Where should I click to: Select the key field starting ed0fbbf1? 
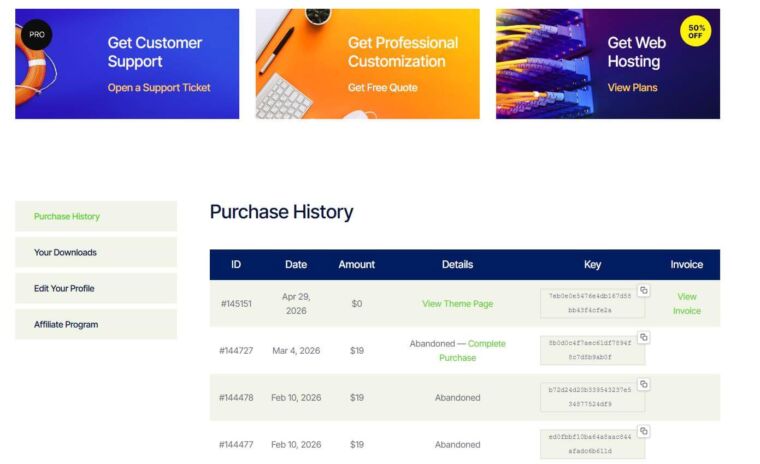click(x=592, y=444)
